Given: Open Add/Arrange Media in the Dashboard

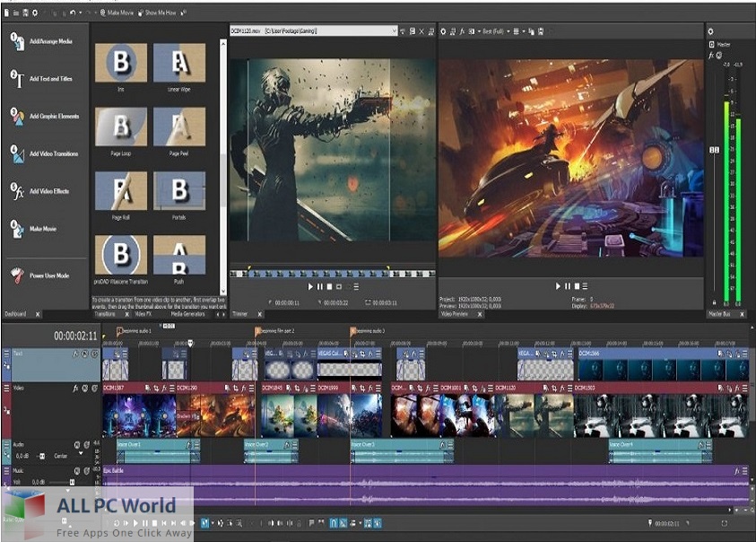Looking at the screenshot, I should 42,41.
